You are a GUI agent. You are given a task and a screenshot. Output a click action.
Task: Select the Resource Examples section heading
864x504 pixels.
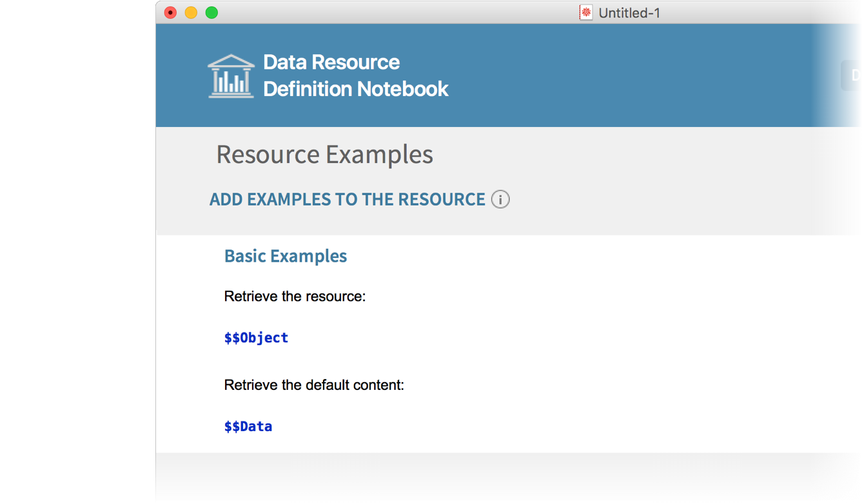pyautogui.click(x=324, y=155)
